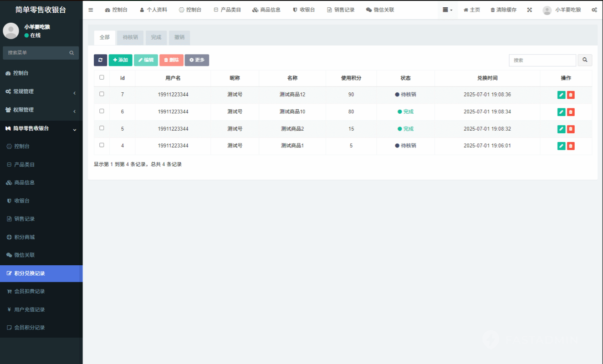The height and width of the screenshot is (364, 603).
Task: Enter fullscreen using the expand icon
Action: [x=529, y=10]
